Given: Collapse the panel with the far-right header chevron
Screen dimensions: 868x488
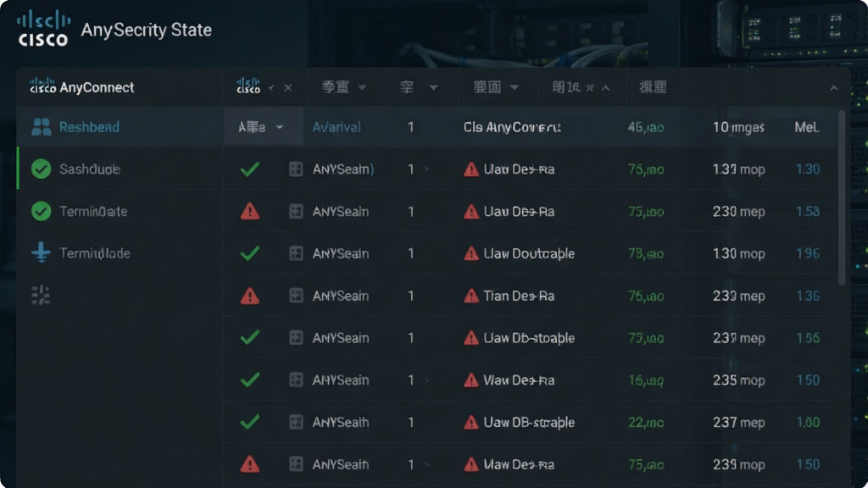Looking at the screenshot, I should pyautogui.click(x=834, y=88).
